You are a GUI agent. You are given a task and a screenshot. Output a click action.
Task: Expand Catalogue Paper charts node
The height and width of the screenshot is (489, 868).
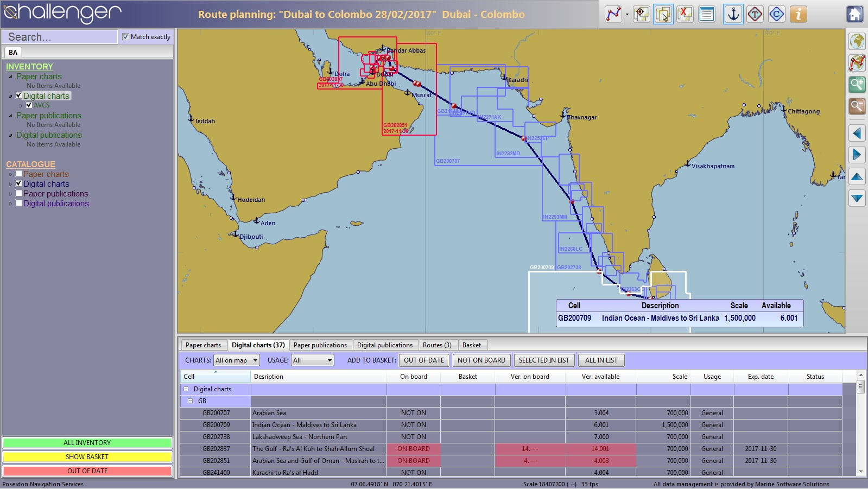(x=10, y=174)
